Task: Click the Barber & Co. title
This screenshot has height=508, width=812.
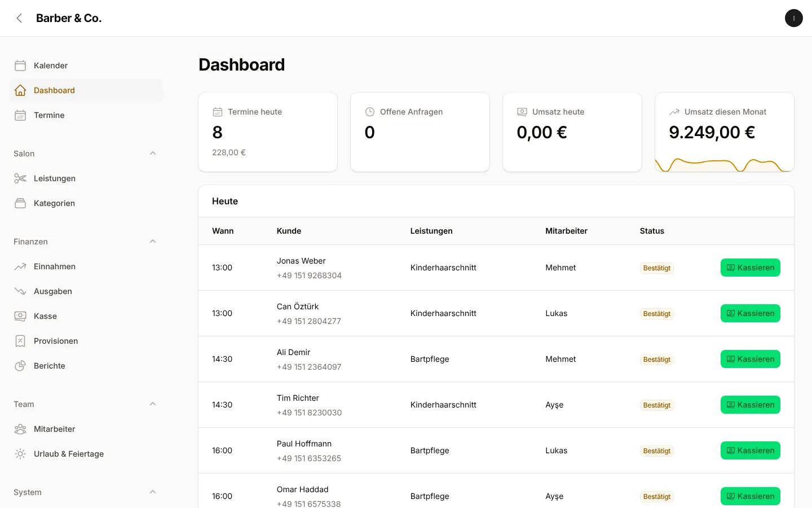Action: pos(69,18)
